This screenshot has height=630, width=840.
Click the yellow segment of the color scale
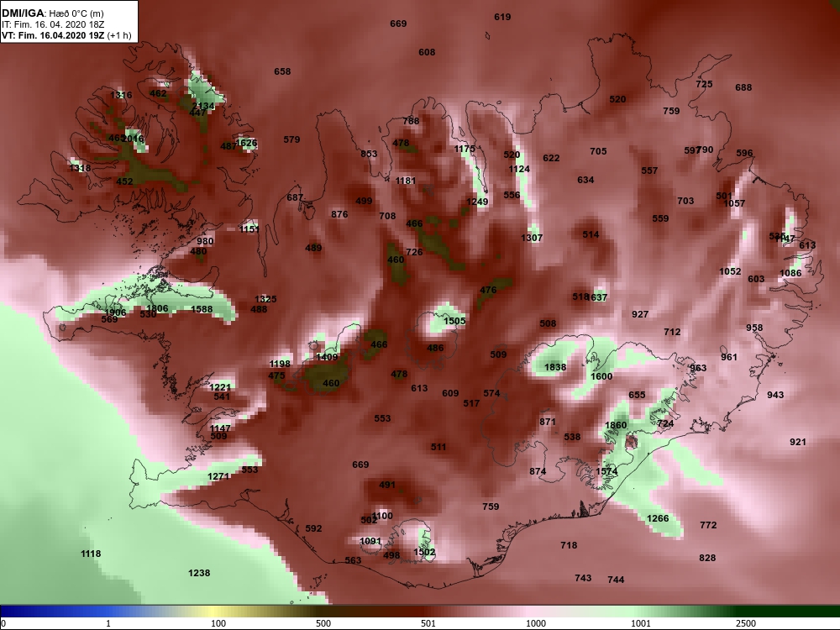click(214, 612)
